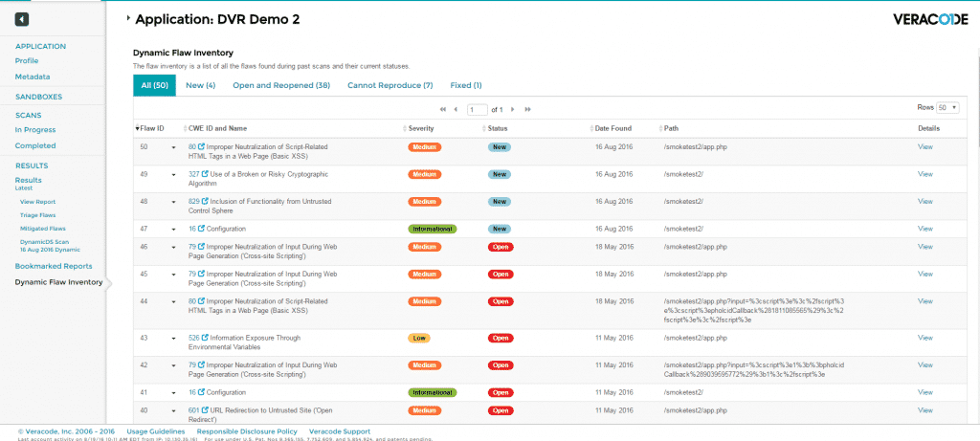Open external link icon for CWE 16 in flaw 41
The width and height of the screenshot is (980, 441).
201,392
